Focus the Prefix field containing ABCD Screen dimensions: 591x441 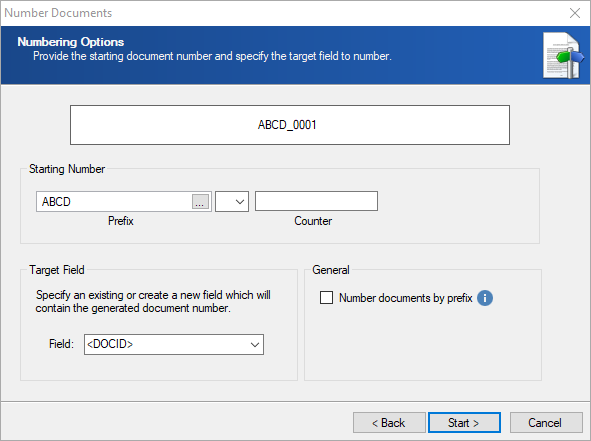tap(114, 202)
